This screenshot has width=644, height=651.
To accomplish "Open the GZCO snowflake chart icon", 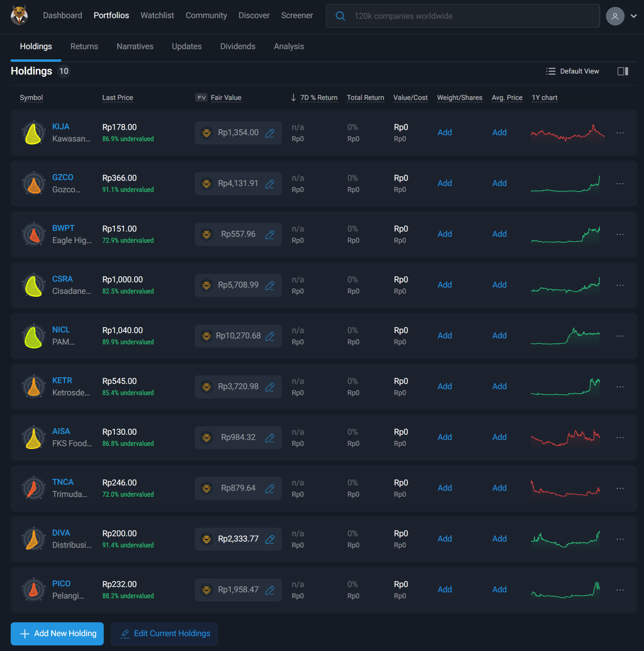I will (34, 184).
